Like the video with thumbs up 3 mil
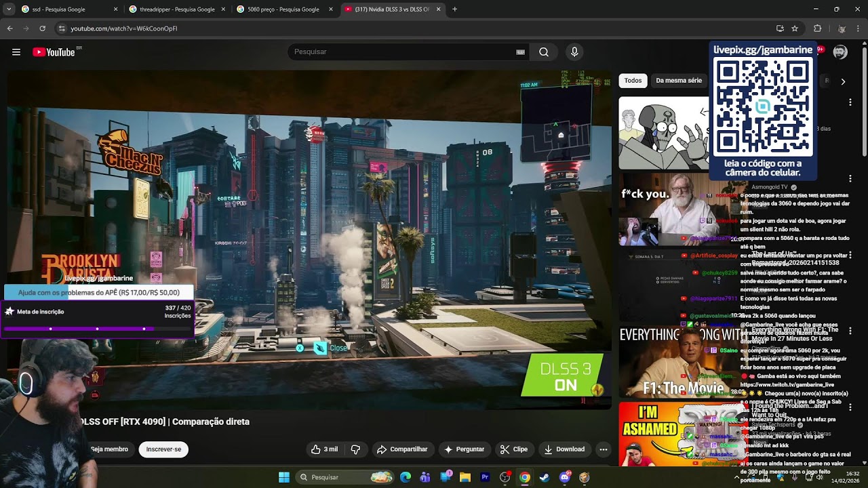The height and width of the screenshot is (488, 868). point(324,449)
